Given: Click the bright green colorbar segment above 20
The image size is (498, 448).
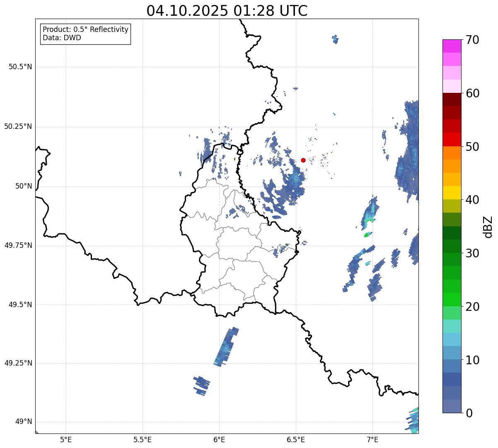Looking at the screenshot, I should click(452, 299).
